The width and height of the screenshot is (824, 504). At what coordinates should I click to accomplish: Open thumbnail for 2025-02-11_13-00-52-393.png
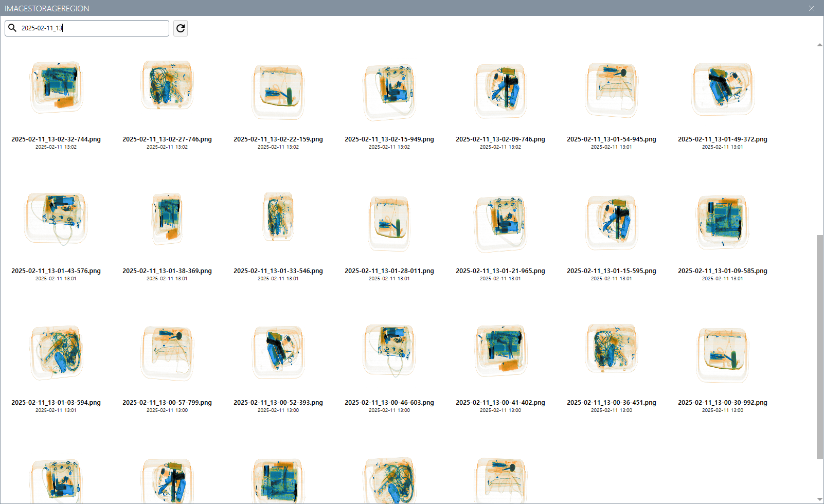278,352
